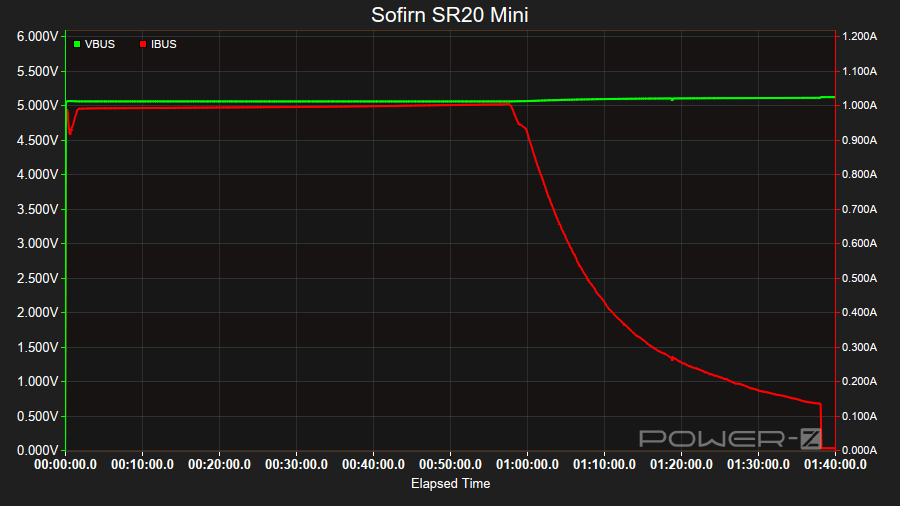
Task: Click the 00:10:00.0 time axis label
Action: 142,465
